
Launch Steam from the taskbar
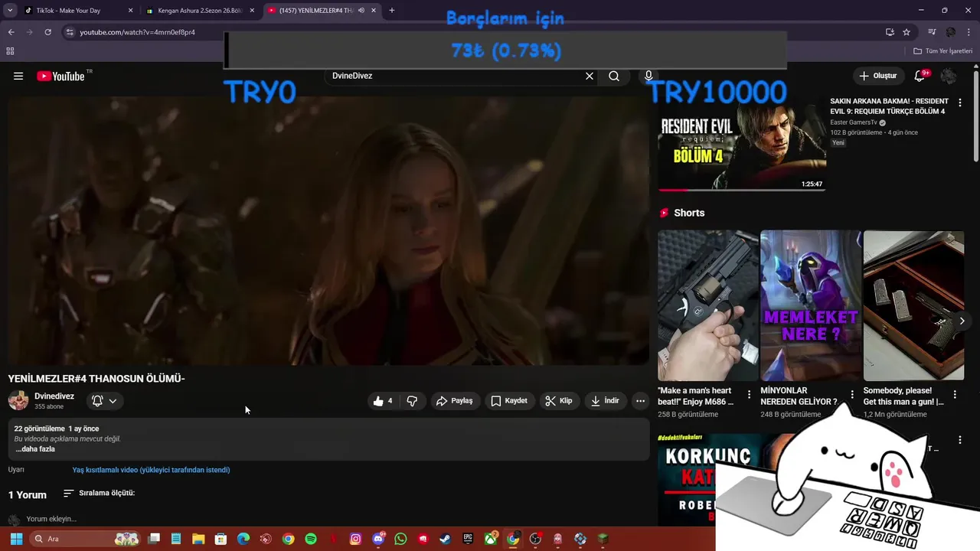tap(445, 539)
